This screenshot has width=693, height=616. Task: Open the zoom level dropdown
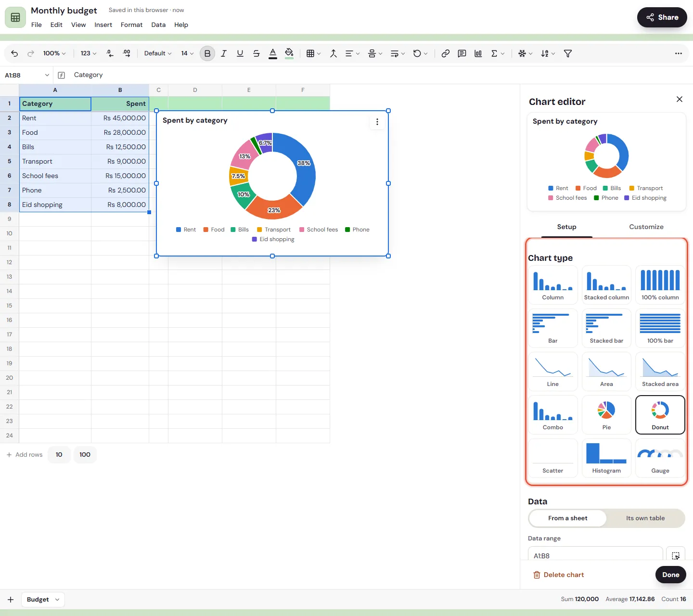click(54, 53)
